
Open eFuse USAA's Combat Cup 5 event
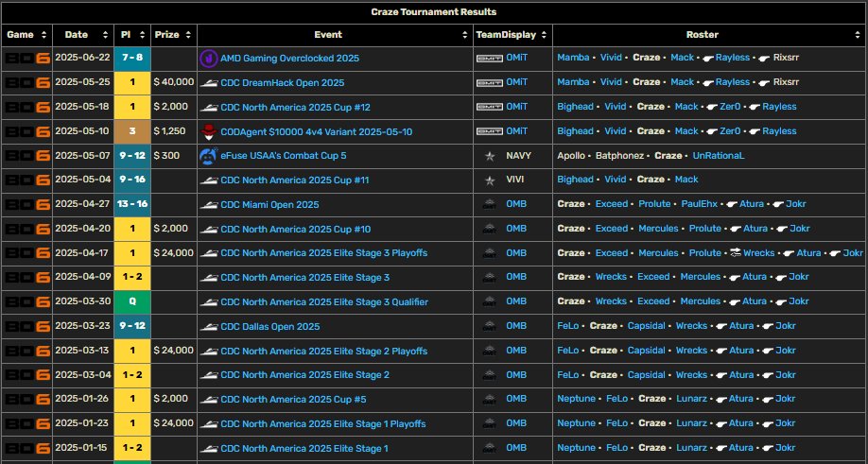click(x=284, y=155)
